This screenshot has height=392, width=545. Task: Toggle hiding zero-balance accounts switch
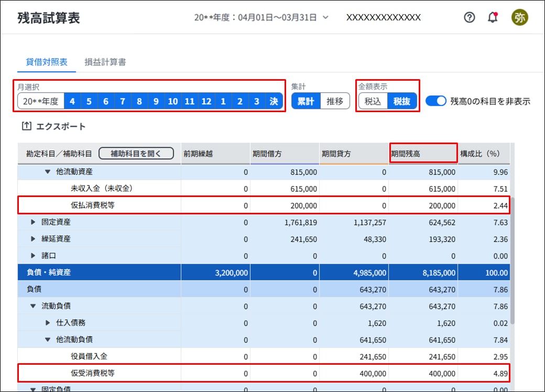[435, 101]
